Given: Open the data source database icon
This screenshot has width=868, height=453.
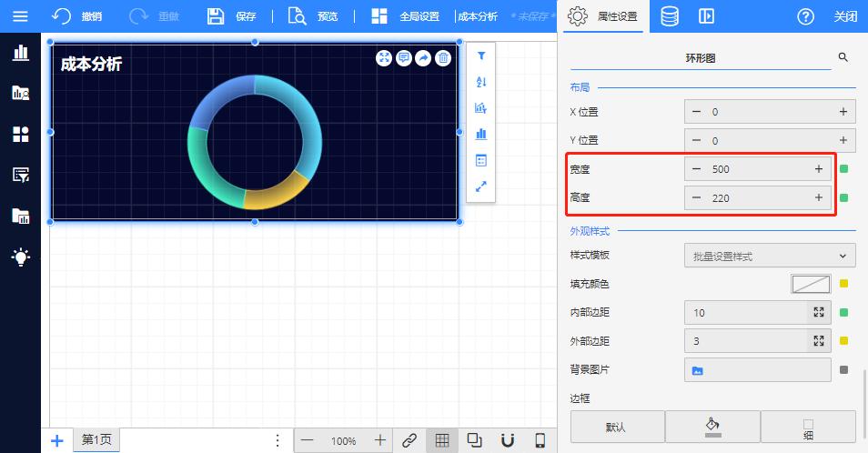Looking at the screenshot, I should pos(669,16).
